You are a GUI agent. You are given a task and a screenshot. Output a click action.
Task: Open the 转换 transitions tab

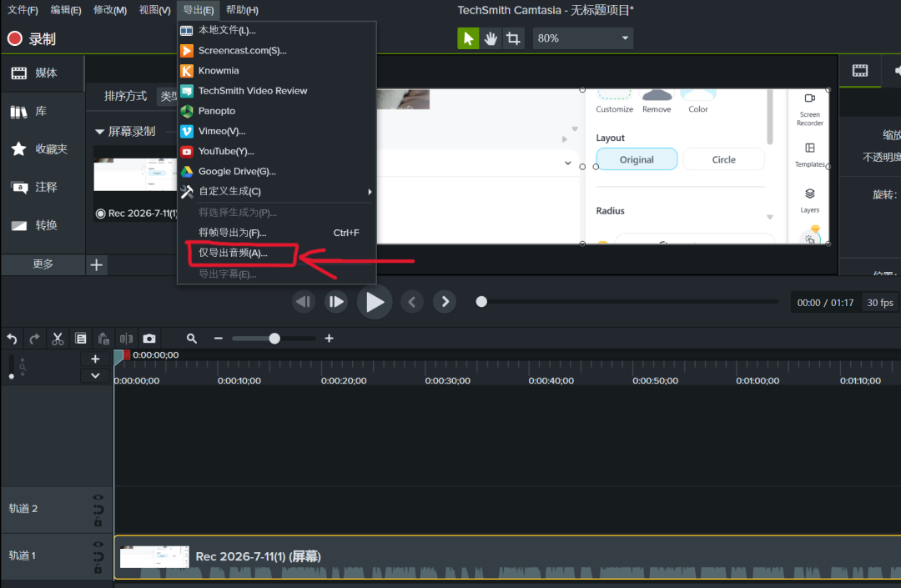(x=43, y=225)
